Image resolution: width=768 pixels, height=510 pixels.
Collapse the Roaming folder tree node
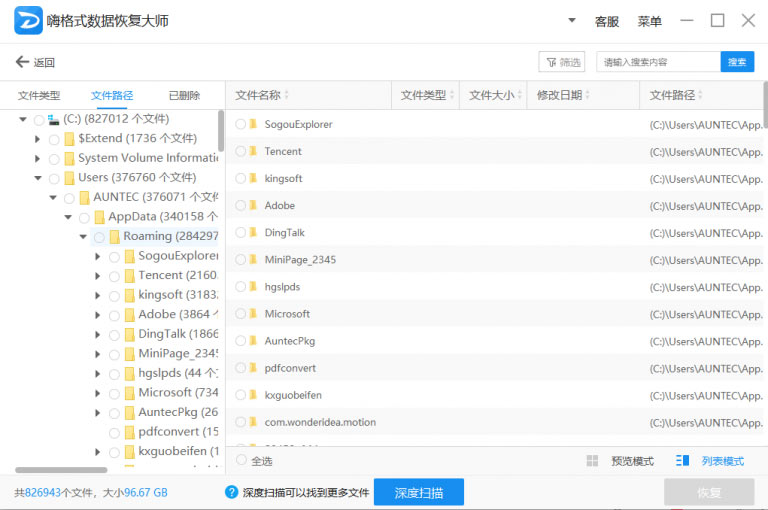83,237
